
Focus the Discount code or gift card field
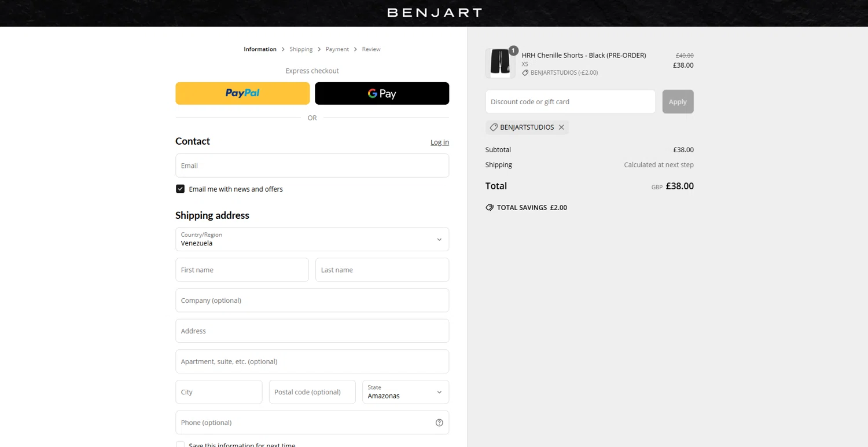point(570,101)
